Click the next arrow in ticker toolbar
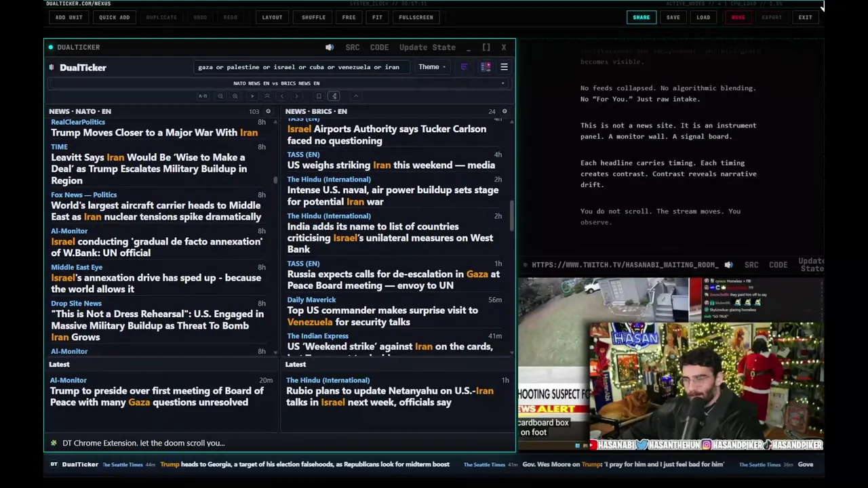Image resolution: width=868 pixels, height=488 pixels. click(x=296, y=96)
